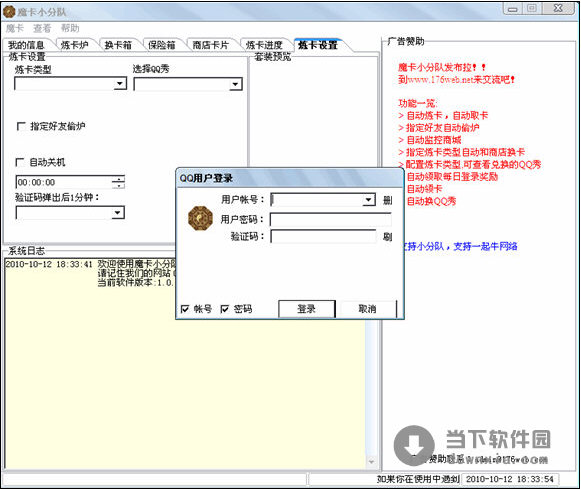The height and width of the screenshot is (490, 581).
Task: Click the blue 支持一起牛网络 link
Action: [x=485, y=246]
